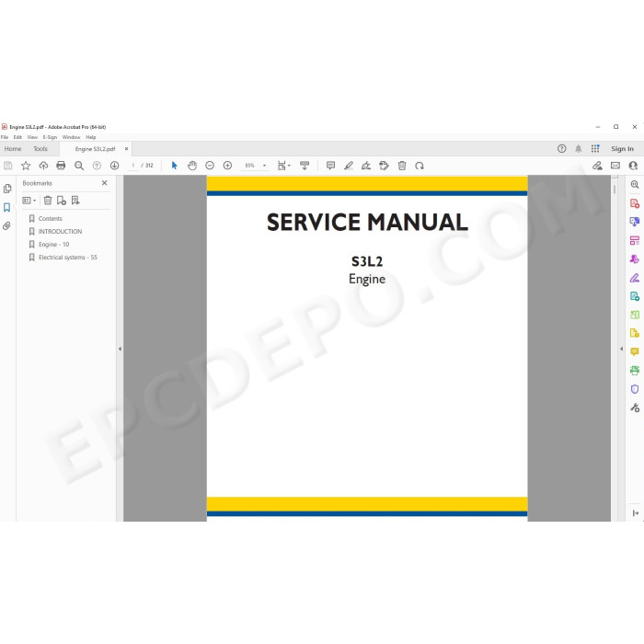
Task: Print the document
Action: point(61,166)
